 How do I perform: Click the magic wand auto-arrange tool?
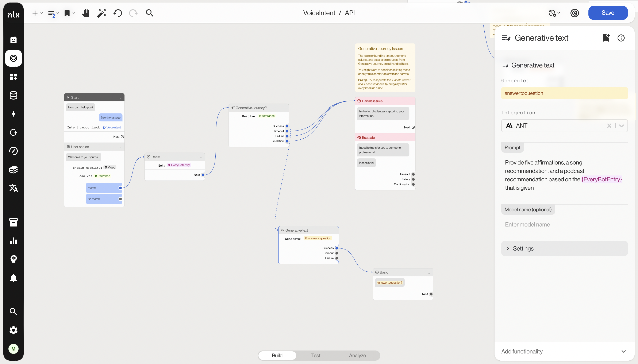click(101, 13)
